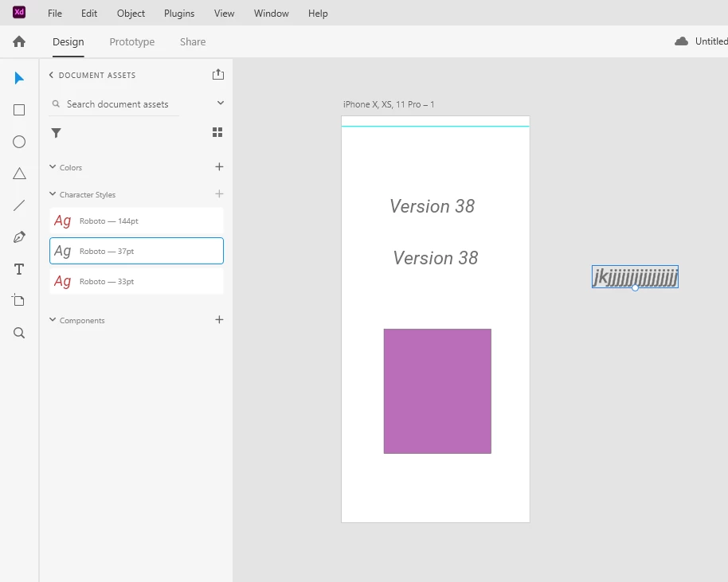
Task: Add a new character style
Action: [x=219, y=194]
